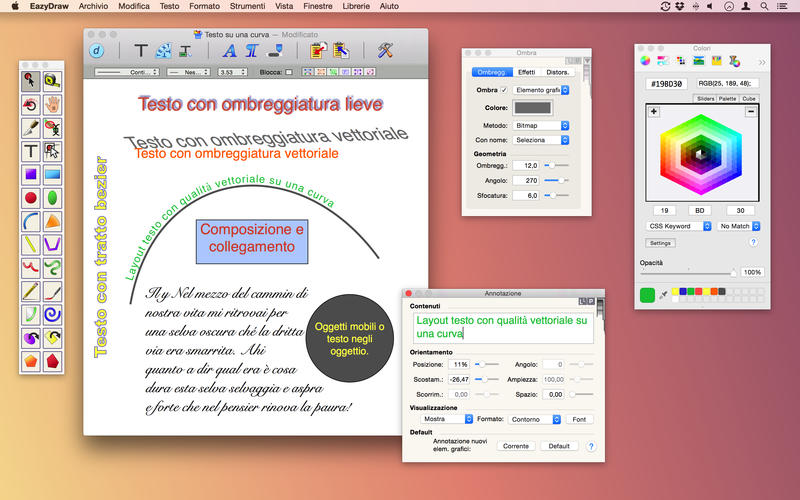Select the Text tool in the palette
This screenshot has width=800, height=500.
pyautogui.click(x=31, y=151)
